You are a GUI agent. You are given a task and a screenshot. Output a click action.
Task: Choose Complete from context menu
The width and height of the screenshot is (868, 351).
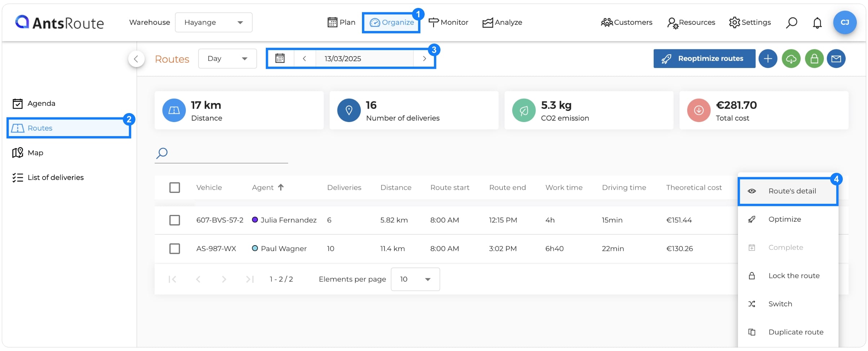pos(788,248)
